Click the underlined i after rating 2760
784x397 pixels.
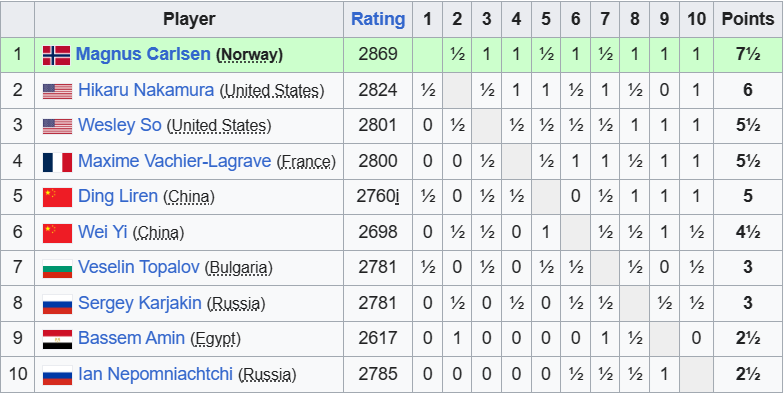point(396,196)
